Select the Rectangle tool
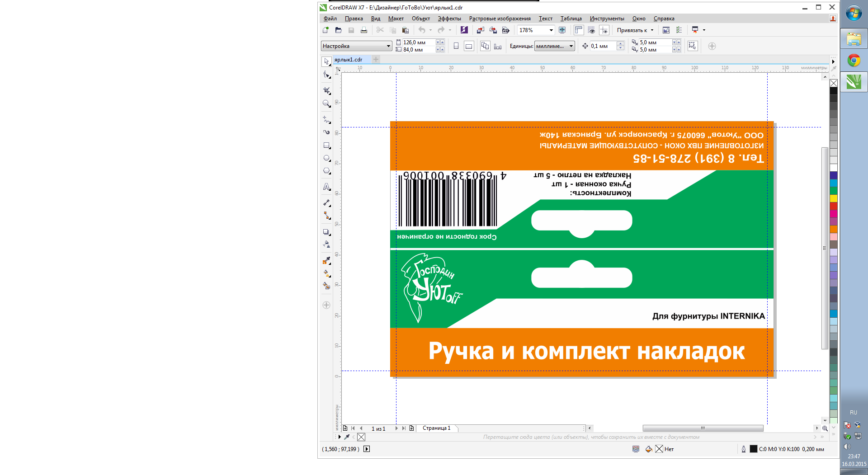Screen dimensions: 868x475 click(326, 146)
